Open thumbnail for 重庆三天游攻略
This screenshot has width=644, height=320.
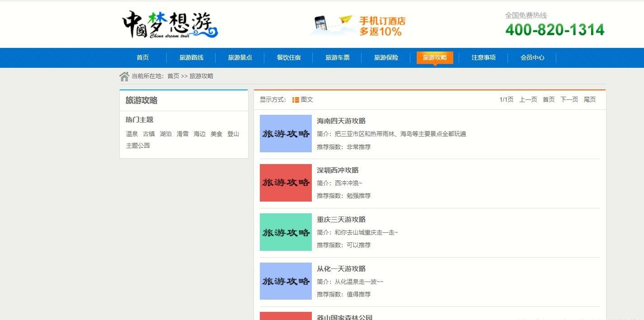(x=286, y=232)
